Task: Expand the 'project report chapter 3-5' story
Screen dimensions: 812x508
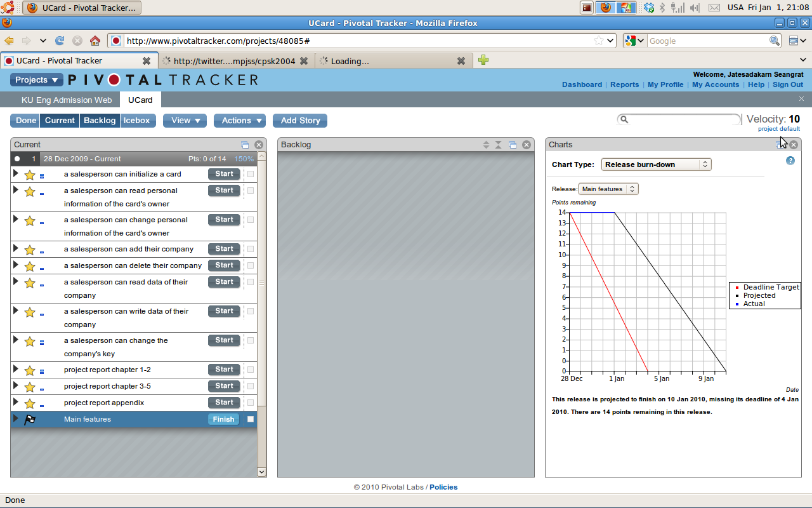Action: (x=16, y=385)
